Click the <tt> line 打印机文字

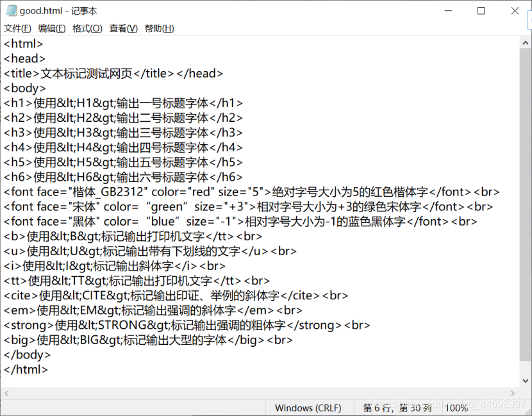[137, 281]
